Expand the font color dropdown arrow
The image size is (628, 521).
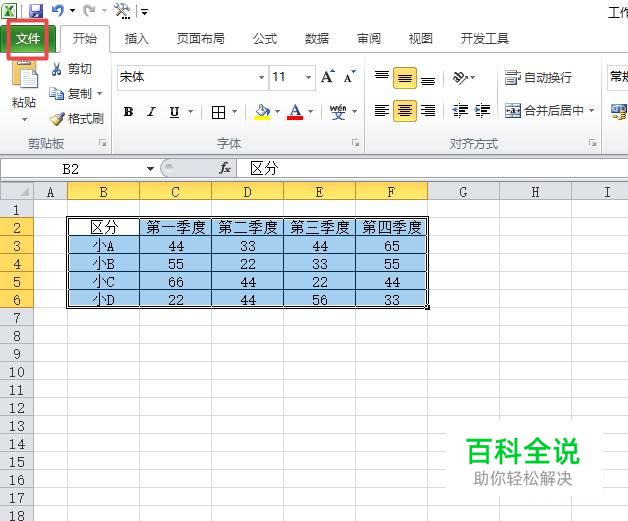(x=310, y=112)
